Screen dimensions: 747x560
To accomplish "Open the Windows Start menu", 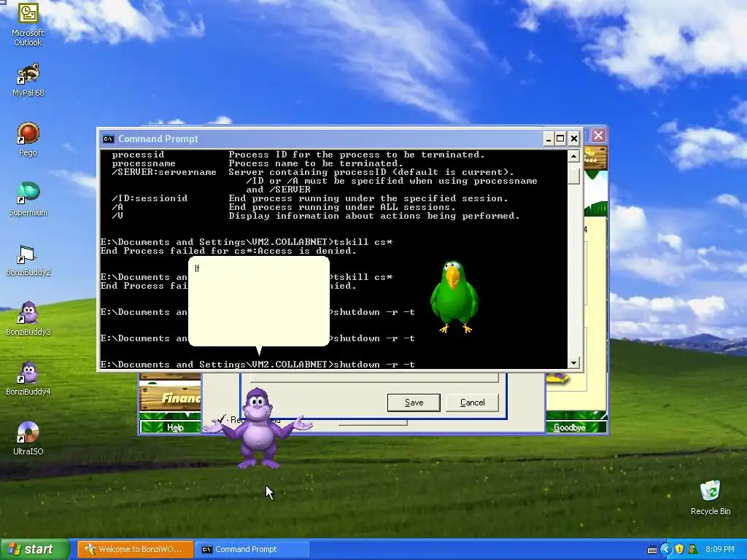I will (x=35, y=549).
